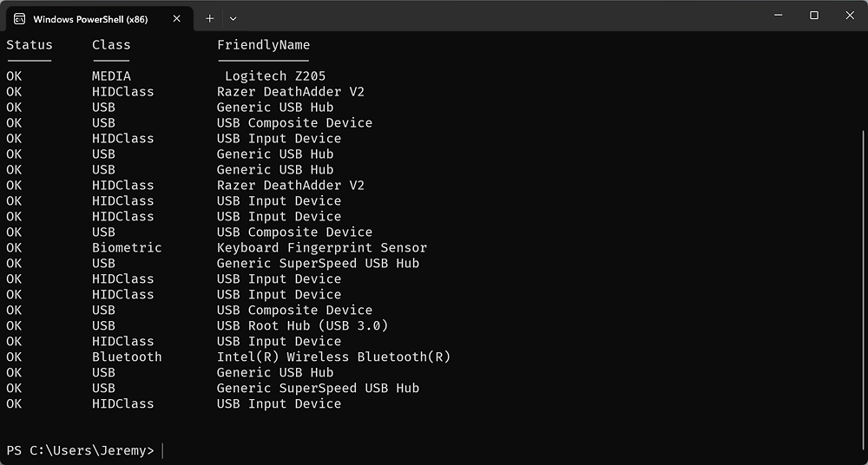Click the Logitech Z205 entry

(x=275, y=75)
